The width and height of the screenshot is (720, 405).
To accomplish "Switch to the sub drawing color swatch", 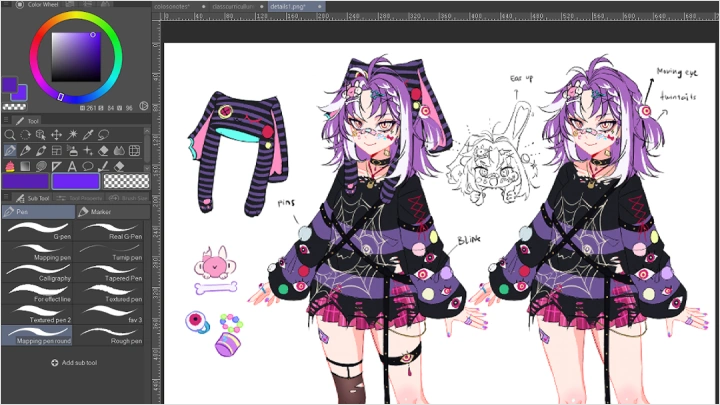I will [75, 181].
